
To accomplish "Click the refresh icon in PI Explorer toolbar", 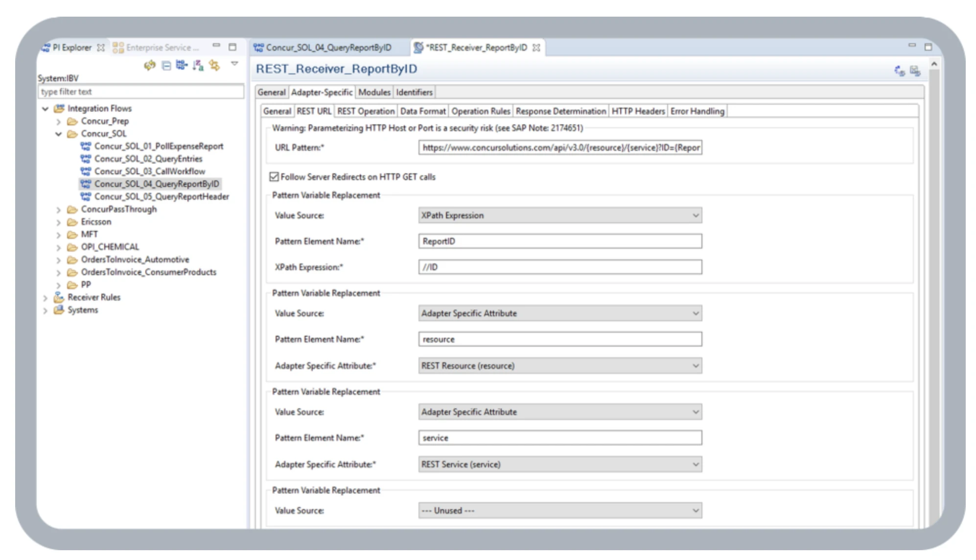I will pyautogui.click(x=150, y=65).
